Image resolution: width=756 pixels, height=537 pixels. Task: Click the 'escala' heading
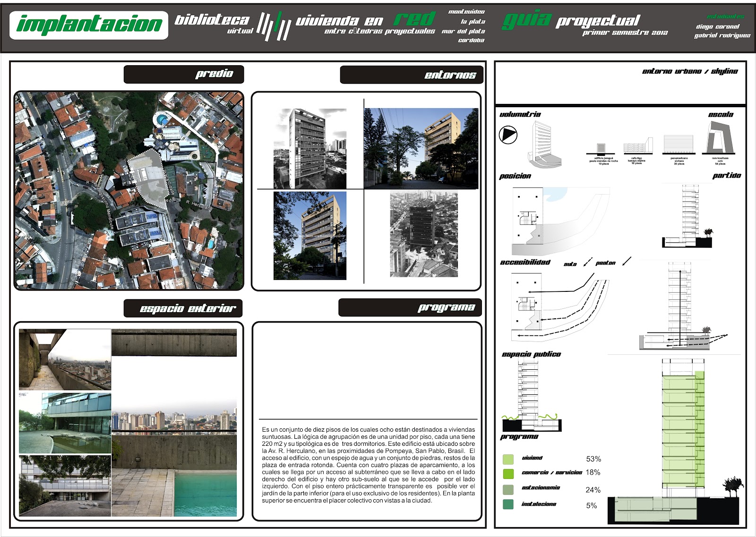pos(721,115)
